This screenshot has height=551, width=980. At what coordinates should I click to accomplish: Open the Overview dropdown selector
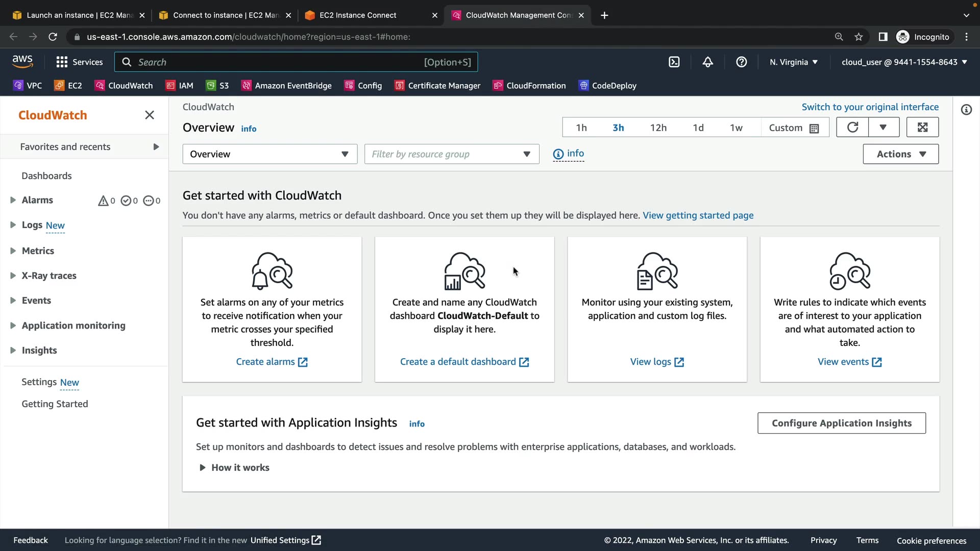pyautogui.click(x=269, y=154)
